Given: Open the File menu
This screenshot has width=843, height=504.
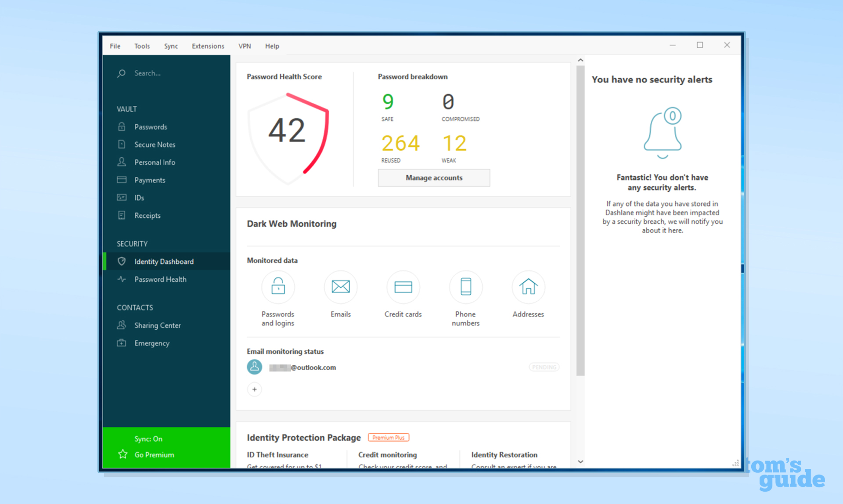Looking at the screenshot, I should click(x=115, y=46).
